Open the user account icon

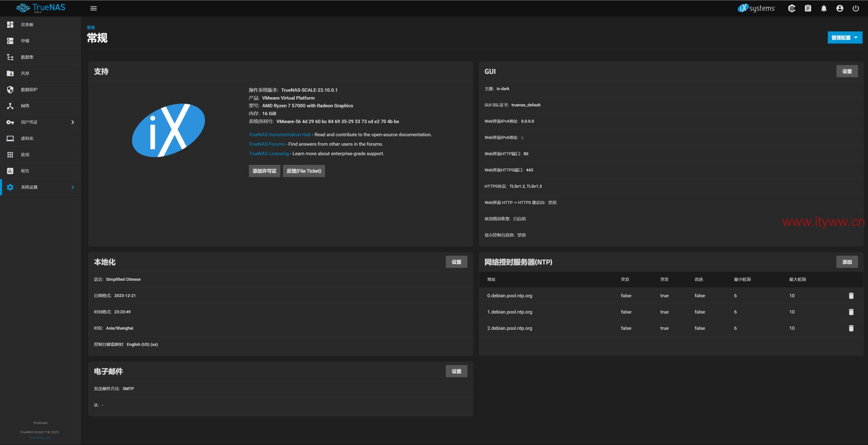pyautogui.click(x=840, y=8)
